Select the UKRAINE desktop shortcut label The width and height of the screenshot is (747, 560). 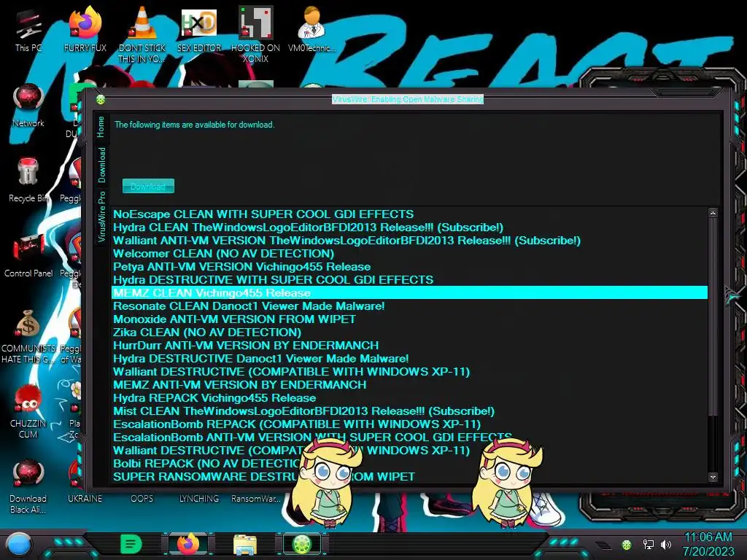(85, 499)
